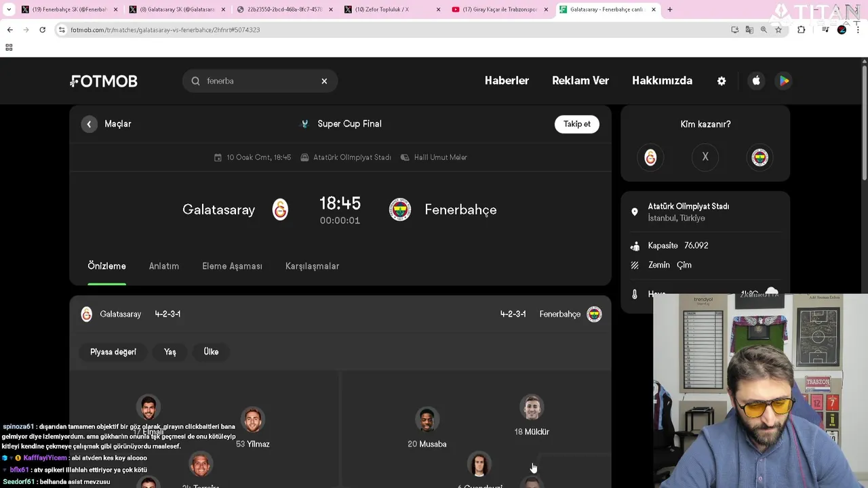868x488 pixels.
Task: Click the Zemin surface stripes icon
Action: (x=635, y=265)
